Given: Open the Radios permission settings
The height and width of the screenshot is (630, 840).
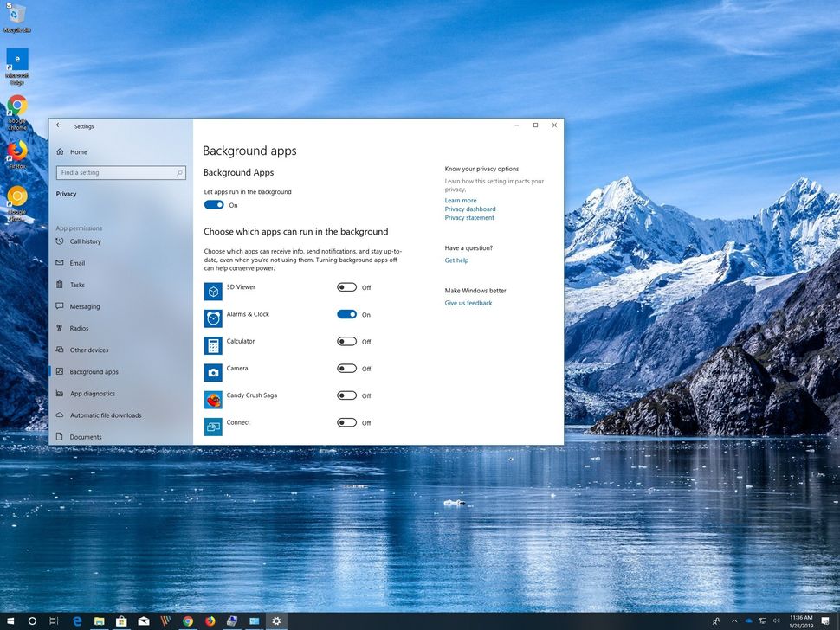Looking at the screenshot, I should 79,327.
